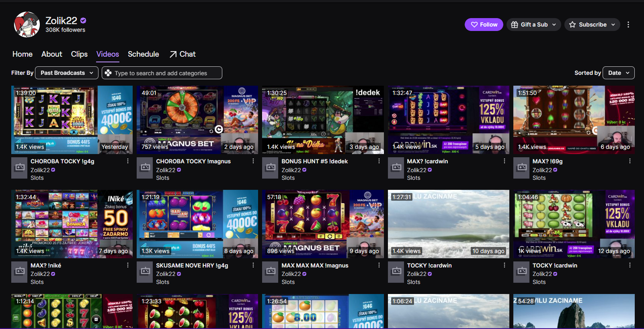Play the 1:39:00 CHOROBA TOCKY !g4g thumbnail

72,120
